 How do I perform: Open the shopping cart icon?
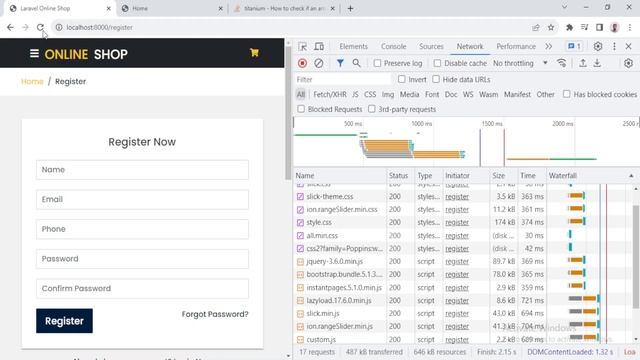pos(254,53)
